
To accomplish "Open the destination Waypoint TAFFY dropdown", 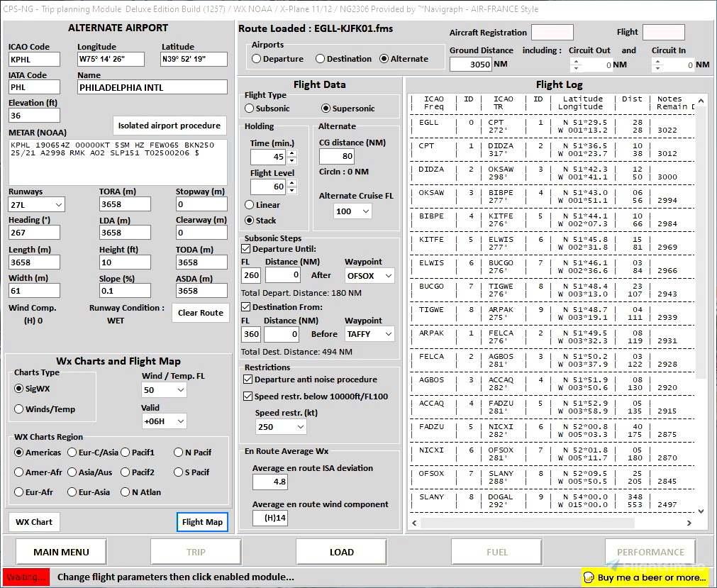I will [369, 334].
